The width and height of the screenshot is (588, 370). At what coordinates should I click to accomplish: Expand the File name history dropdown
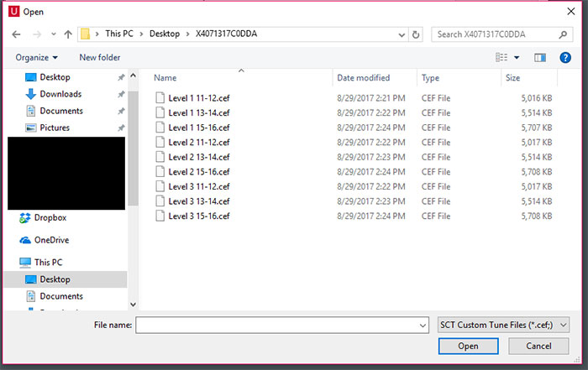coord(423,325)
